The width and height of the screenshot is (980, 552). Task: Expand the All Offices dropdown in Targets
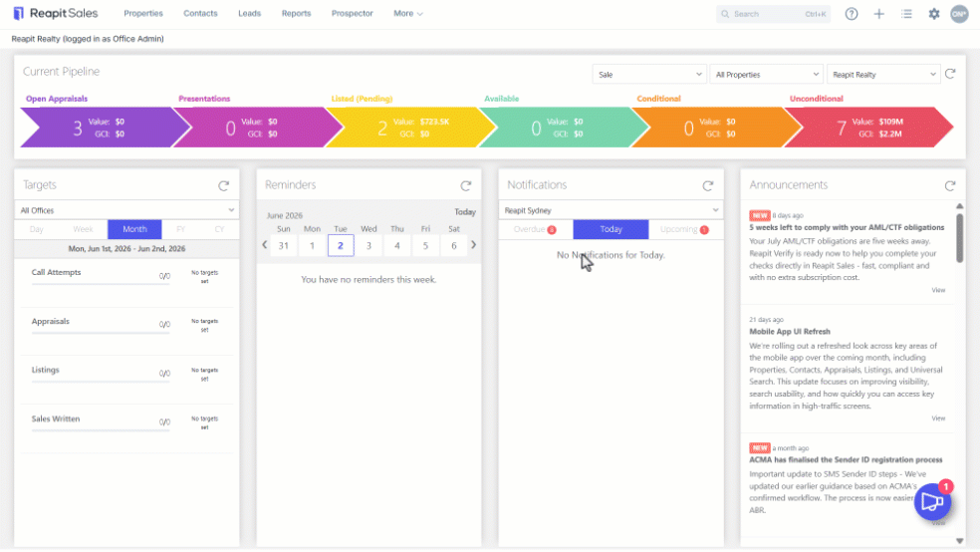pos(126,210)
